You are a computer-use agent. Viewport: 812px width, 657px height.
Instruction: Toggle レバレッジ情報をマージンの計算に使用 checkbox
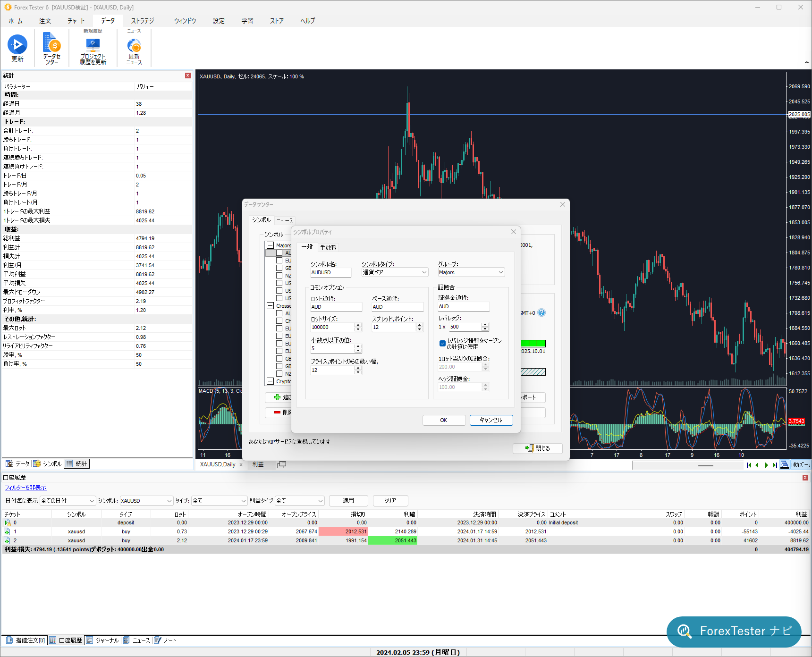[442, 343]
